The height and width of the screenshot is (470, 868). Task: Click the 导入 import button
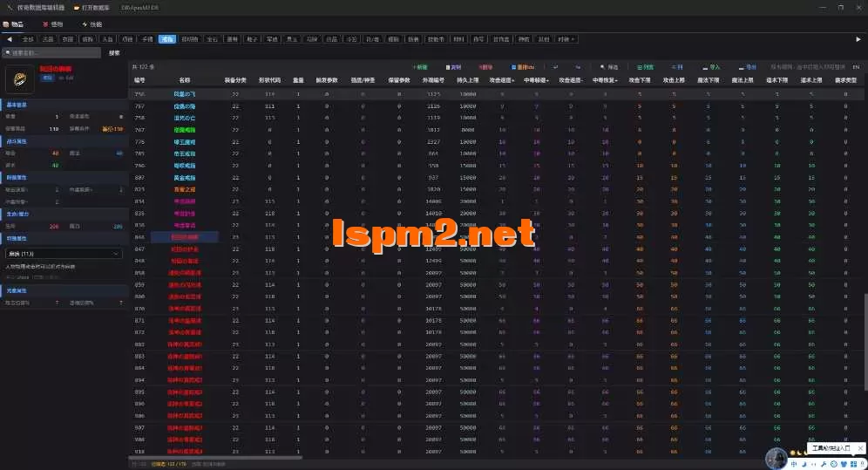coord(711,67)
